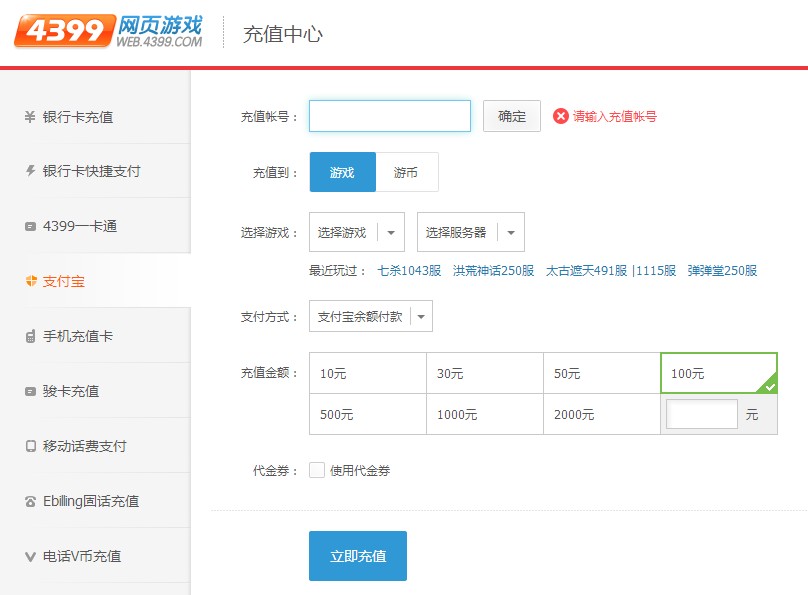This screenshot has width=808, height=595.
Task: Click the 1115服 server link
Action: tap(656, 271)
